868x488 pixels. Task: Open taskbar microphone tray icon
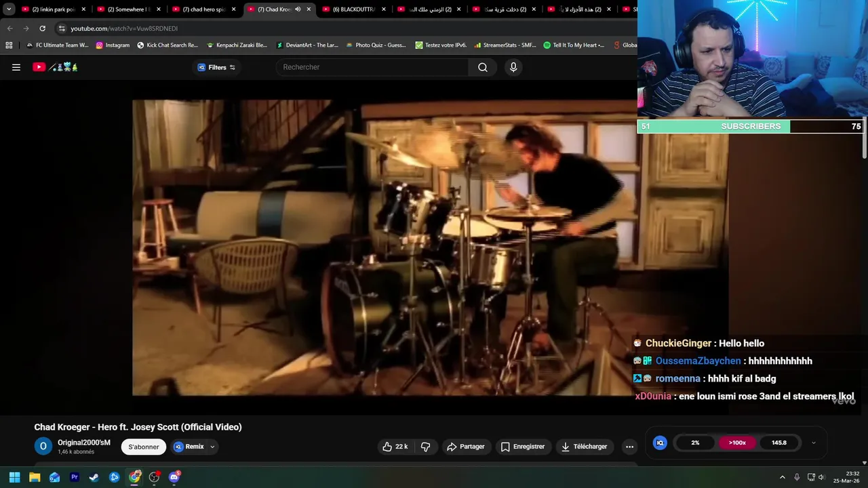(797, 477)
